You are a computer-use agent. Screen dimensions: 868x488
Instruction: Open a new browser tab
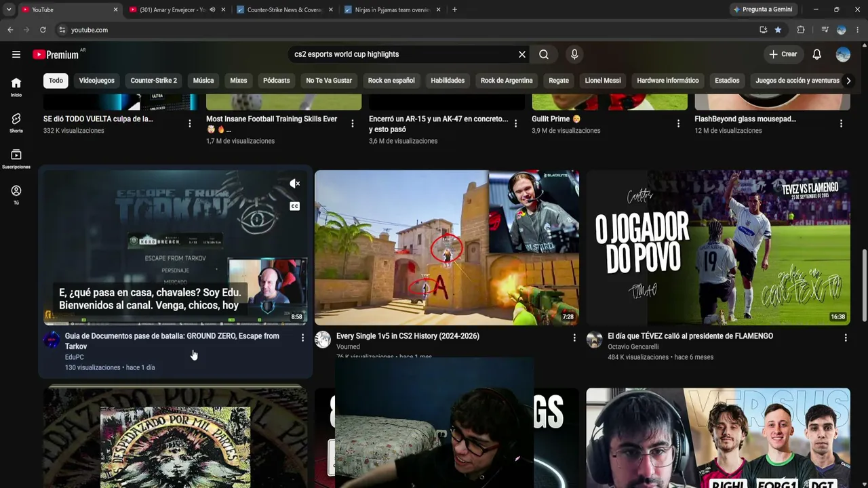click(454, 9)
